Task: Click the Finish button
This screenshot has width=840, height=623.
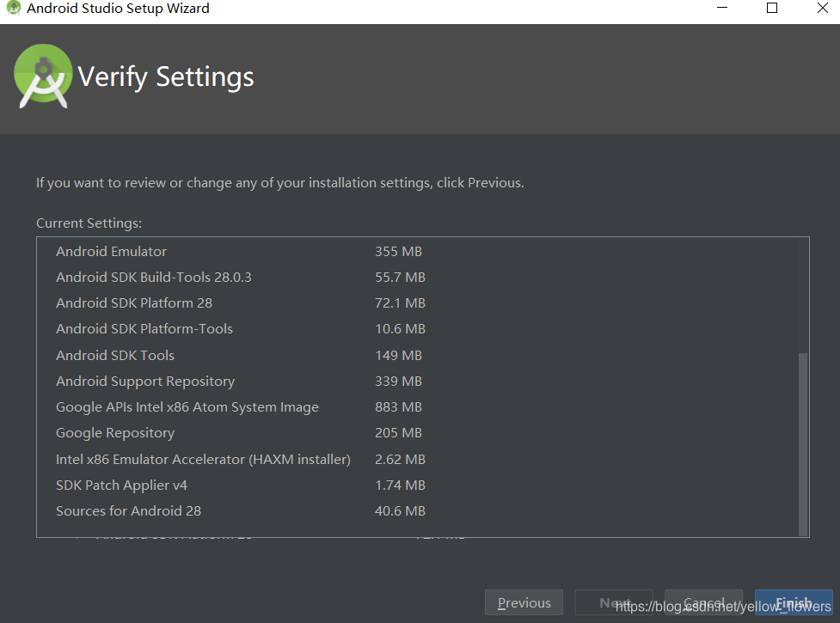Action: (794, 602)
